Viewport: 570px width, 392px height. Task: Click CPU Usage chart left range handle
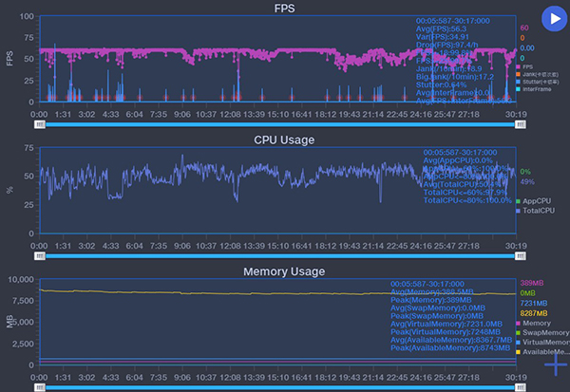[x=39, y=254]
